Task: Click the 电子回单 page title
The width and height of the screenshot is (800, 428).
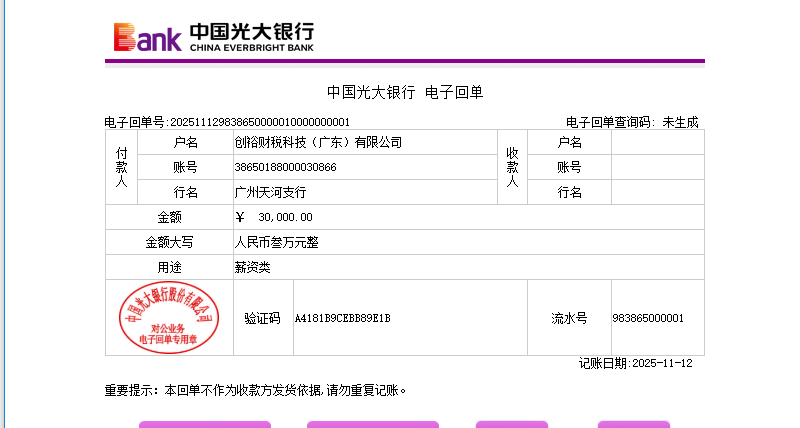Action: pyautogui.click(x=405, y=92)
